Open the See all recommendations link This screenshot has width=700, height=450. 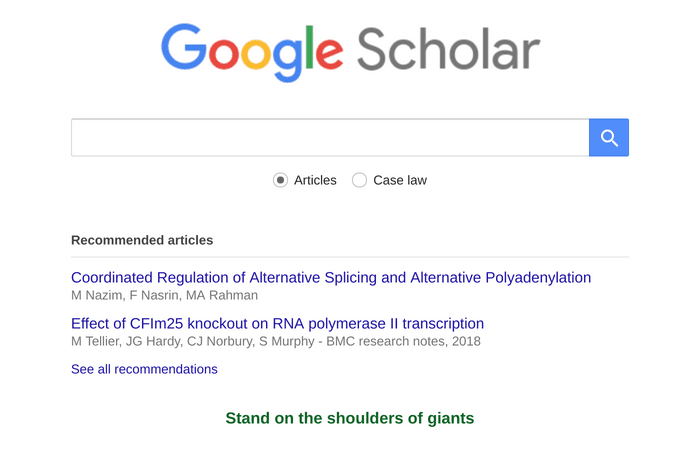click(144, 369)
